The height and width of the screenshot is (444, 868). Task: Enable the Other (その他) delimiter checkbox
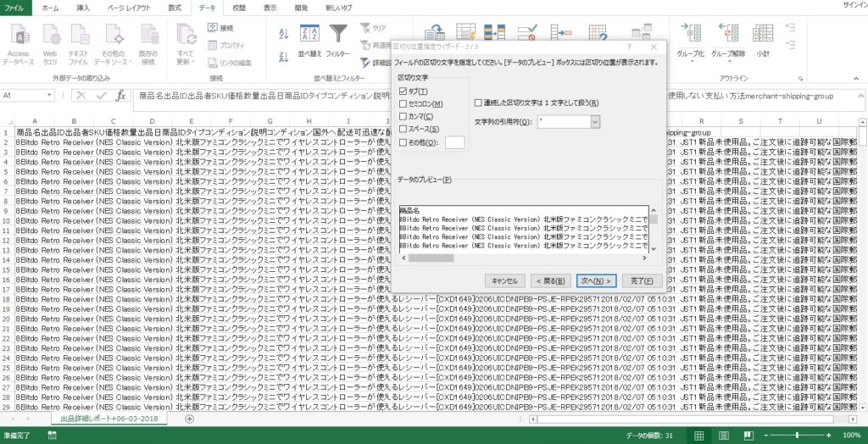403,142
